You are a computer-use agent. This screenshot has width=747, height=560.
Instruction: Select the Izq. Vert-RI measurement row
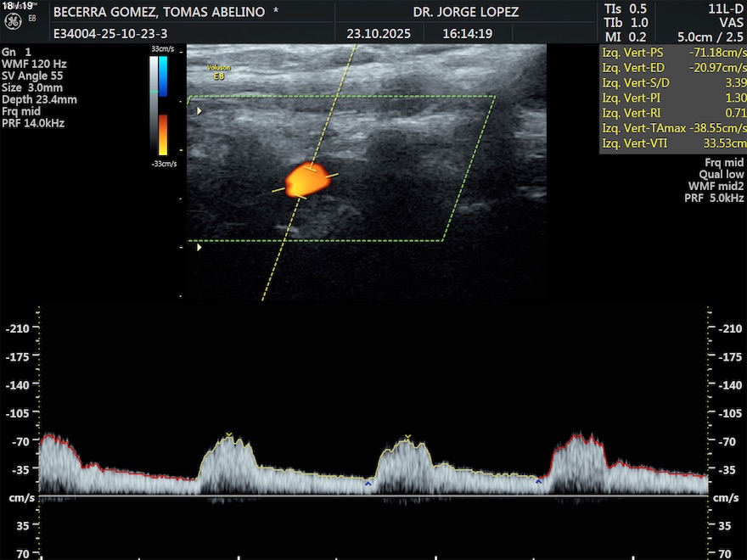tap(672, 113)
